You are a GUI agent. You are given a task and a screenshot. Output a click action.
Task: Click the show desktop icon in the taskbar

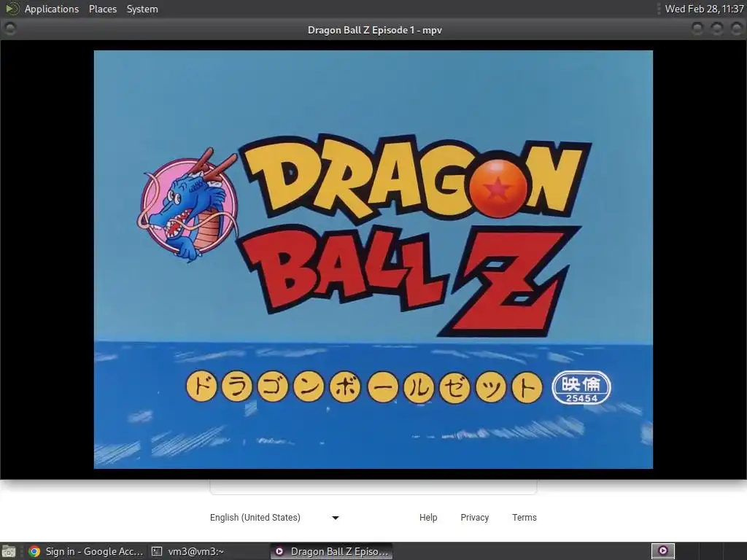click(9, 551)
